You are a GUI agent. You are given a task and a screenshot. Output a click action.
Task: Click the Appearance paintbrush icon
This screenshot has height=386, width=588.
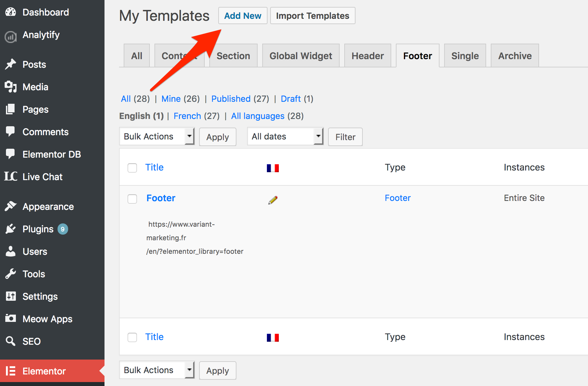click(11, 206)
